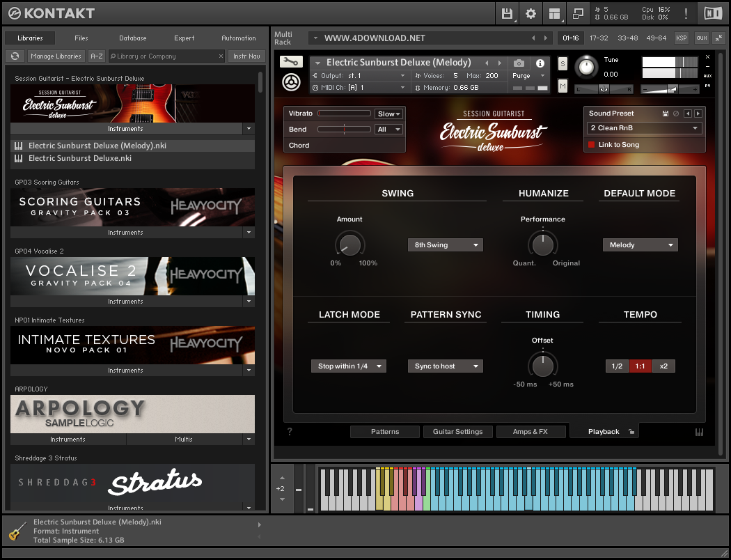Go to previous multi rack preset arrow
The width and height of the screenshot is (731, 560).
pos(534,38)
